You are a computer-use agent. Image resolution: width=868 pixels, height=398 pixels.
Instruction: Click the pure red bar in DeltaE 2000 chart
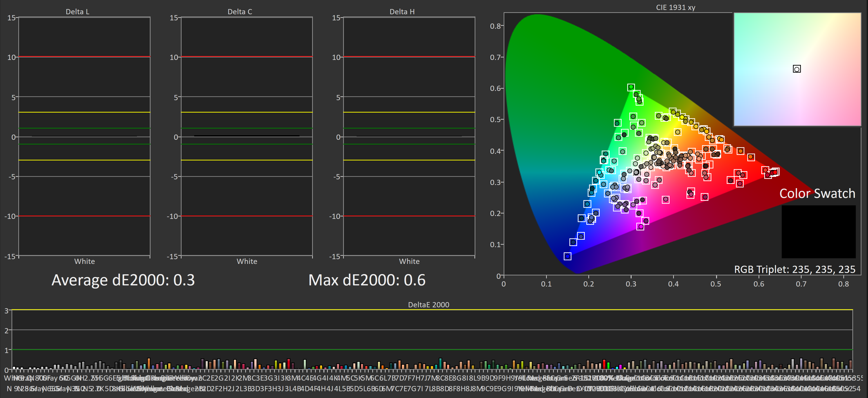(604, 365)
